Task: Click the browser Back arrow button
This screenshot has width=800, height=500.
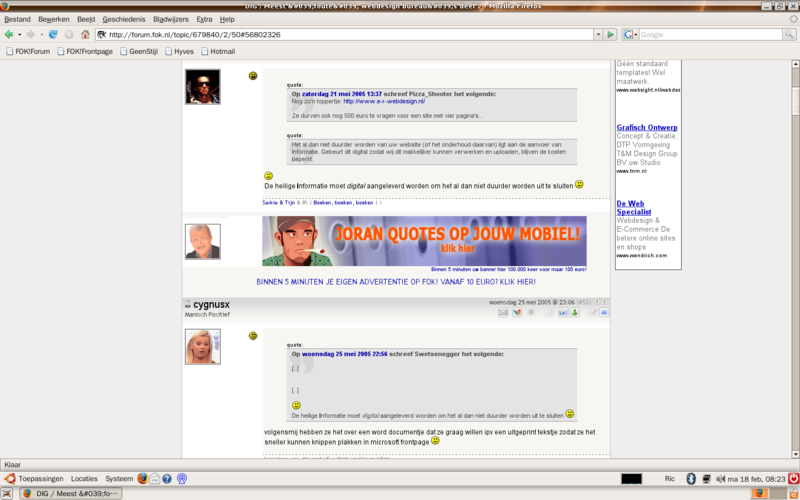Action: pos(9,34)
